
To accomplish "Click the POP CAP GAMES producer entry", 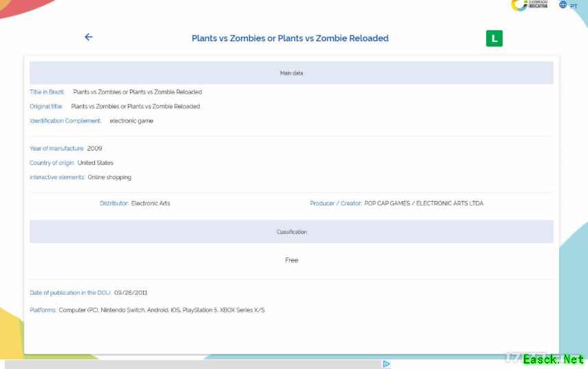I will click(423, 204).
